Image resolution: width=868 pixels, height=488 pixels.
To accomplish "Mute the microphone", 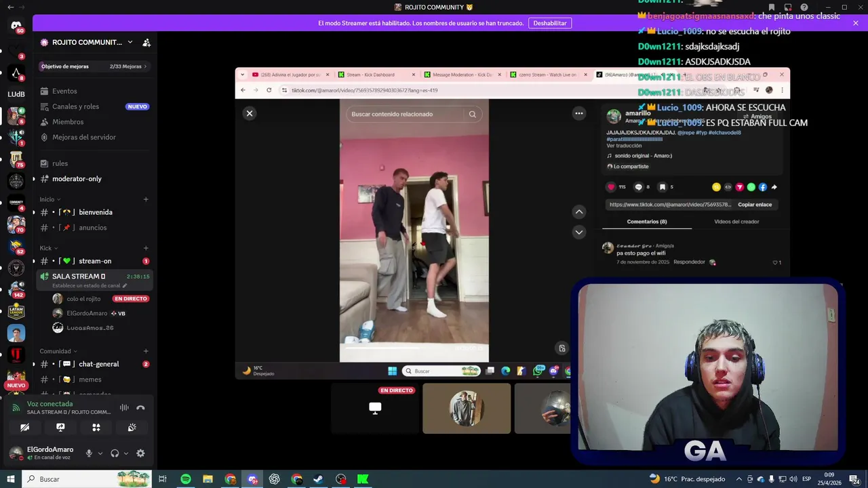I will (x=89, y=453).
